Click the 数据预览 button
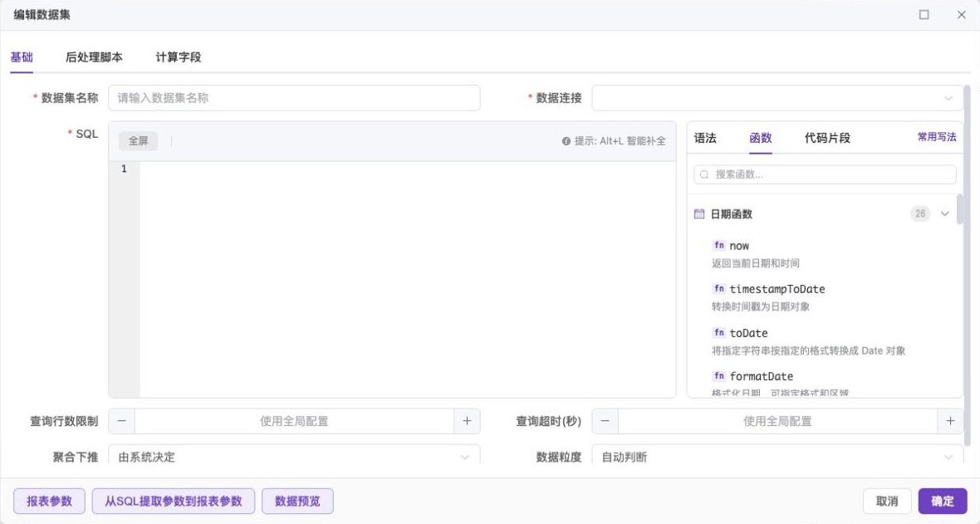980x524 pixels. point(297,501)
